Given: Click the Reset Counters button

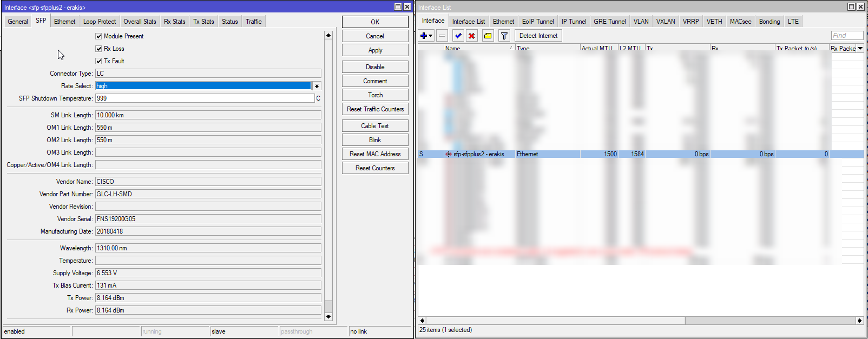Looking at the screenshot, I should coord(375,168).
